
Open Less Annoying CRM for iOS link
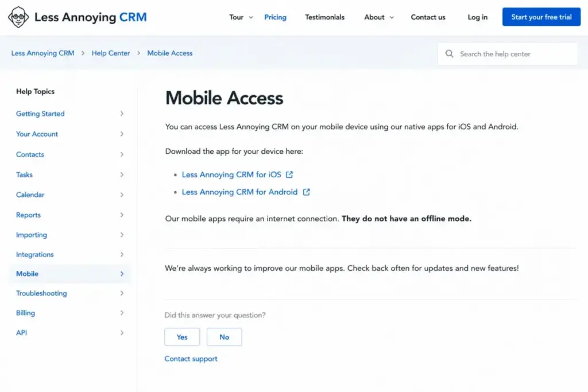[x=231, y=174]
